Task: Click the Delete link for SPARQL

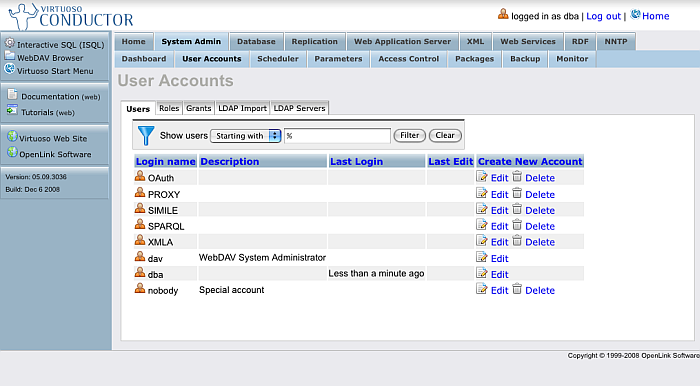Action: click(540, 226)
